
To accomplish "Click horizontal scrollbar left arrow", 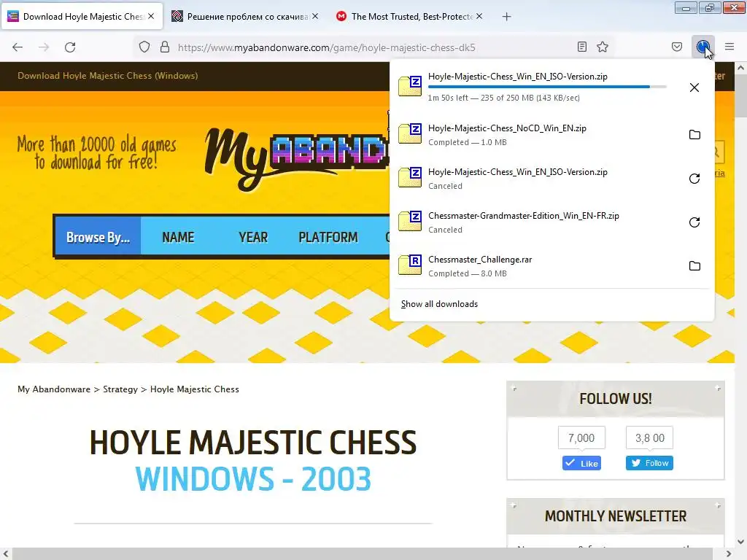I will pyautogui.click(x=5, y=554).
